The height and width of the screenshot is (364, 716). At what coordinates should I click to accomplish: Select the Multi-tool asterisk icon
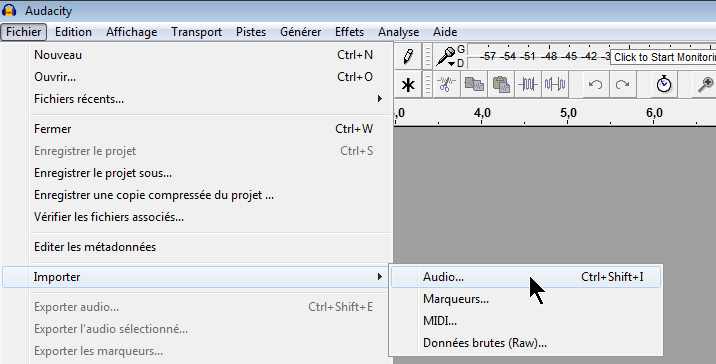click(x=408, y=84)
